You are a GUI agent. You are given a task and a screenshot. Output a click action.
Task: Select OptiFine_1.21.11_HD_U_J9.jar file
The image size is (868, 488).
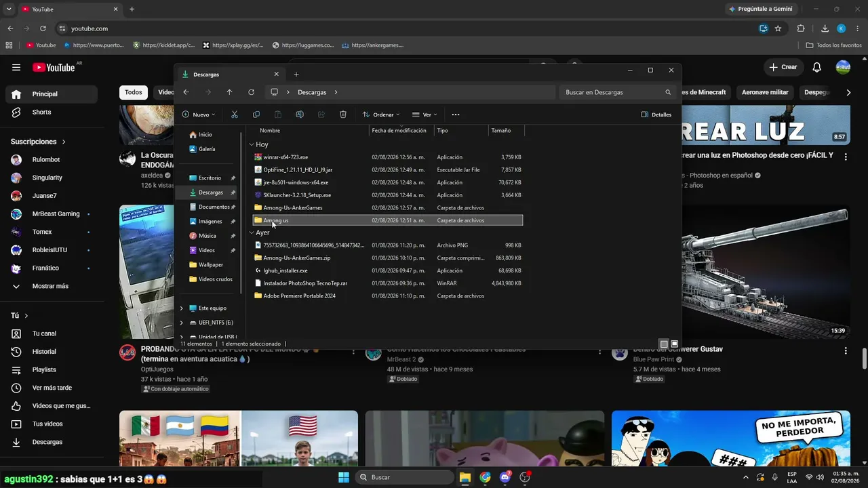(x=387, y=169)
